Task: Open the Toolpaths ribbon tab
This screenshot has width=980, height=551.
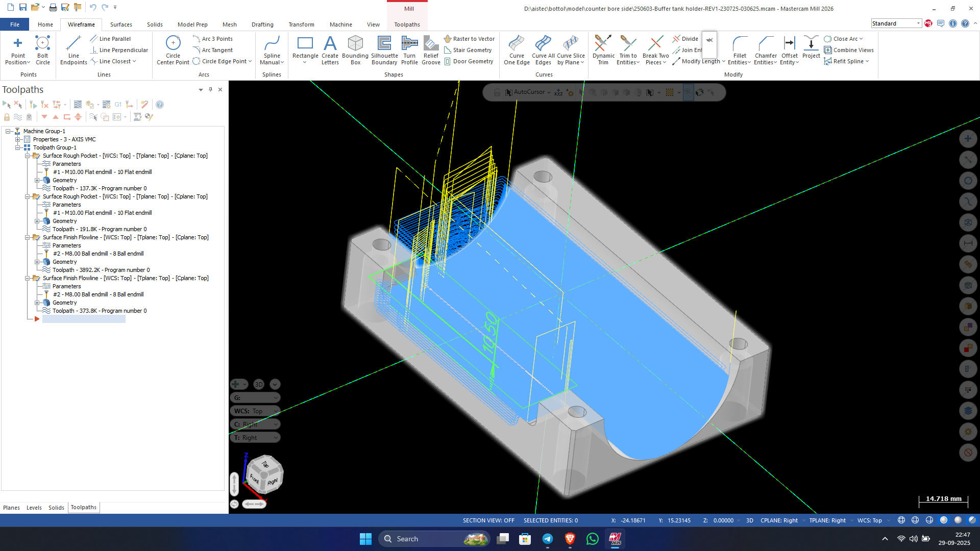Action: tap(407, 24)
